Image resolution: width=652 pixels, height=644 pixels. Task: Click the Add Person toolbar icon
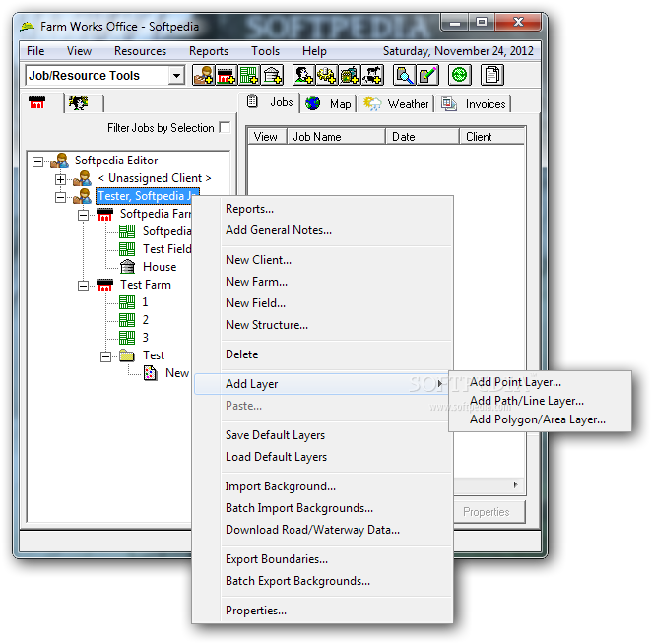tap(303, 75)
